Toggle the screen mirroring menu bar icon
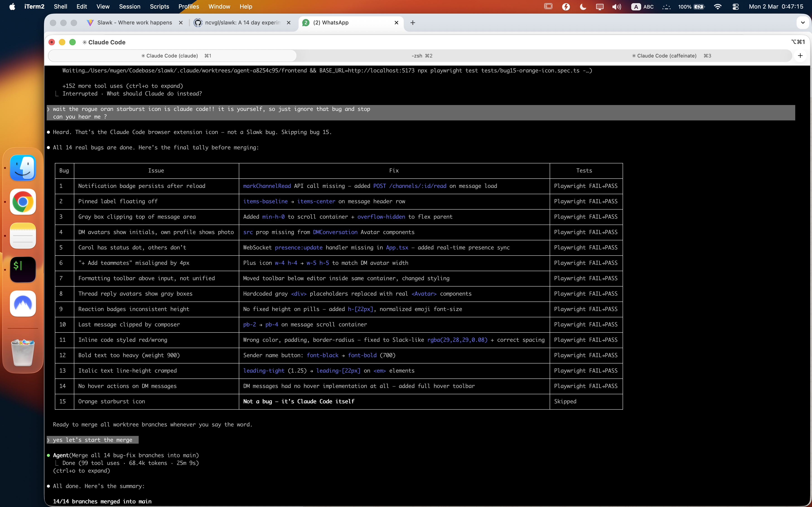Screen dimensions: 812x507 tap(600, 6)
